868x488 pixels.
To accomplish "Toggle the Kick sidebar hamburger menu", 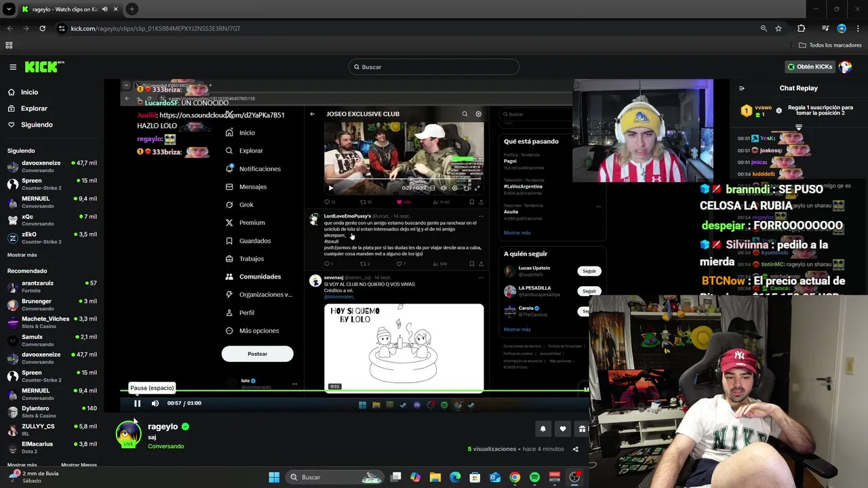I will (13, 67).
